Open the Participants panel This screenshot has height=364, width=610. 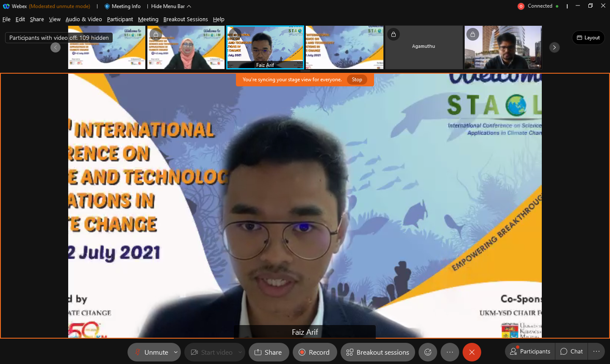(530, 351)
